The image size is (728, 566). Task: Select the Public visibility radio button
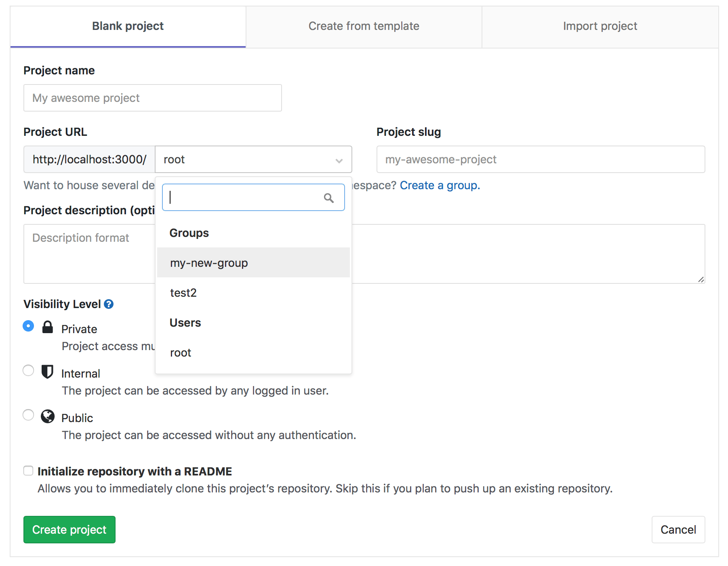(28, 415)
